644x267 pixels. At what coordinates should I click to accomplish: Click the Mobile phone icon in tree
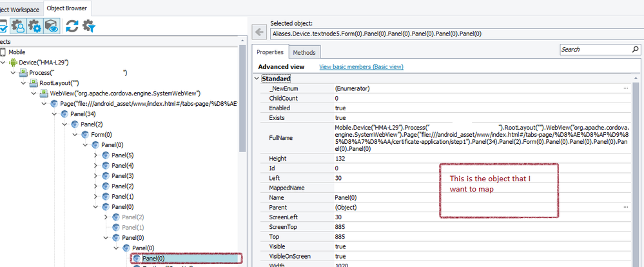pyautogui.click(x=3, y=52)
